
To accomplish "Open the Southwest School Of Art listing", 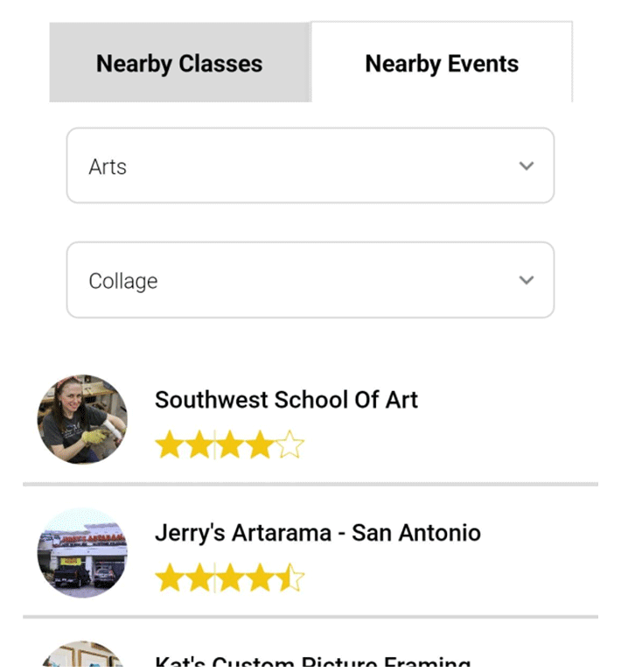I will tap(286, 400).
